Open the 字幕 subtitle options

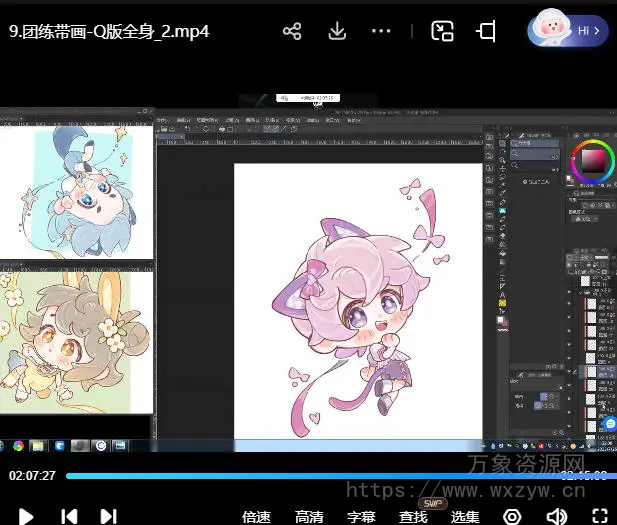(x=361, y=516)
